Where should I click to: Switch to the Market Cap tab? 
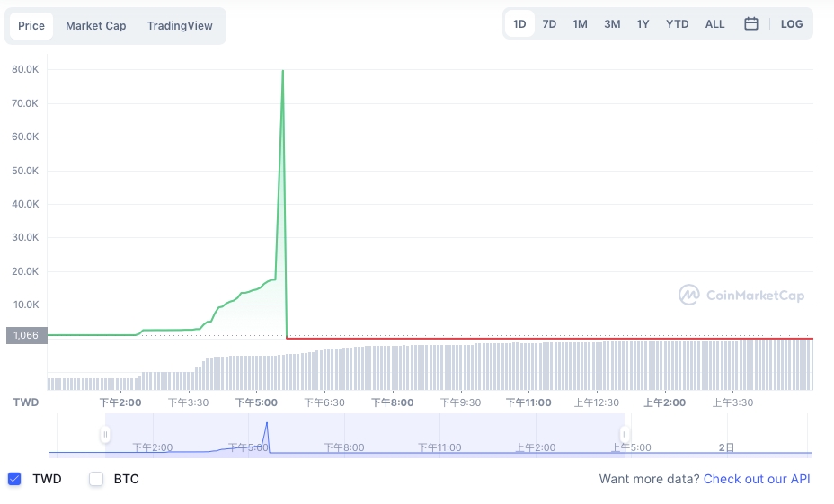tap(96, 25)
